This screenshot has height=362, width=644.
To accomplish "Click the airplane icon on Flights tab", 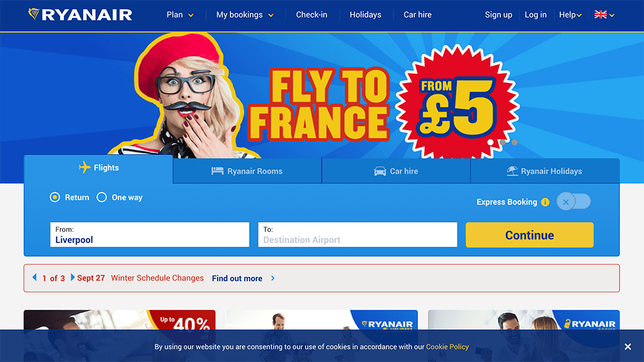I will pyautogui.click(x=84, y=167).
